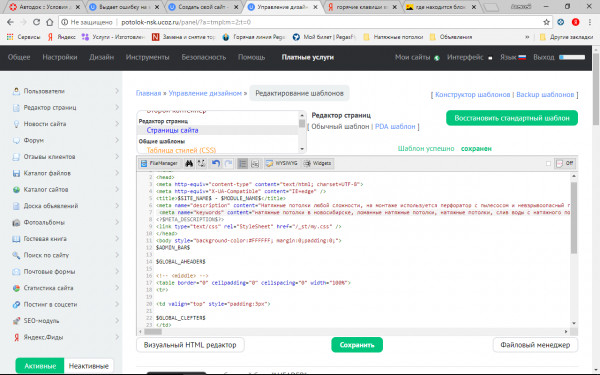This screenshot has width=600, height=375.
Task: Click the template list scroll-down arrow
Action: [x=302, y=149]
